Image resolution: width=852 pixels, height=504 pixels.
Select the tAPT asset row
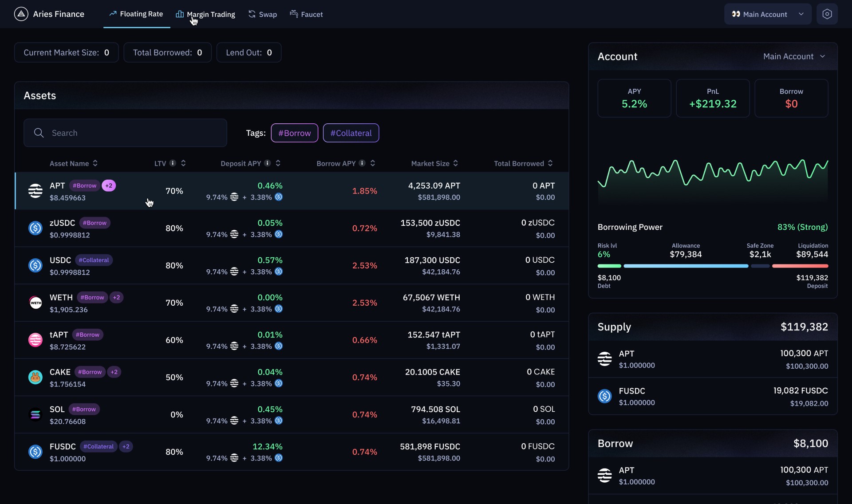[x=292, y=340]
